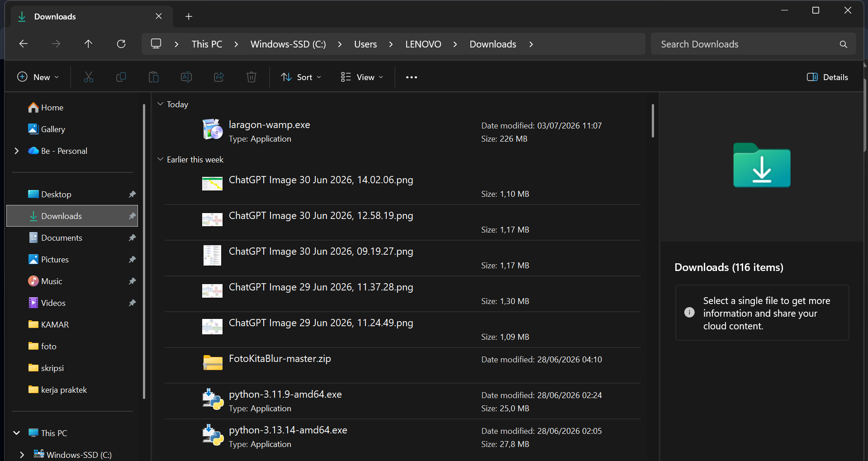
Task: Click Downloads in the address breadcrumb
Action: 493,44
